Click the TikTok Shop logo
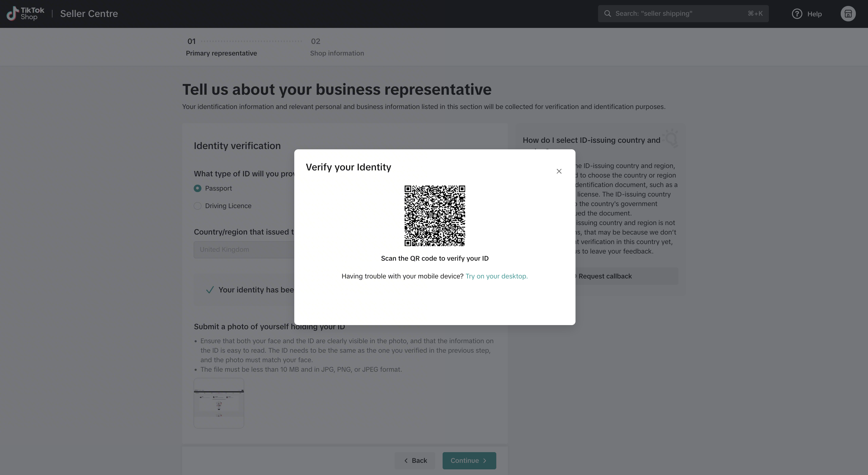Screen dimensions: 868x475 pyautogui.click(x=26, y=14)
